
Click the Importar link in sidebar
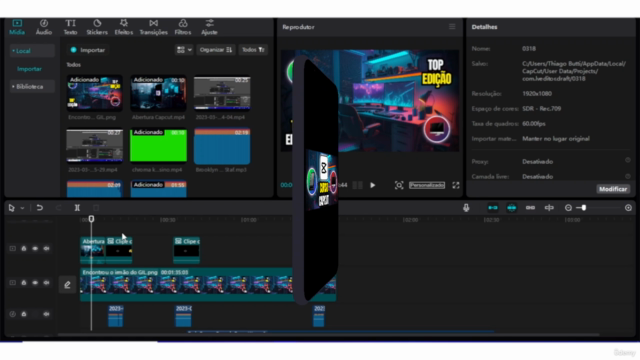point(29,69)
